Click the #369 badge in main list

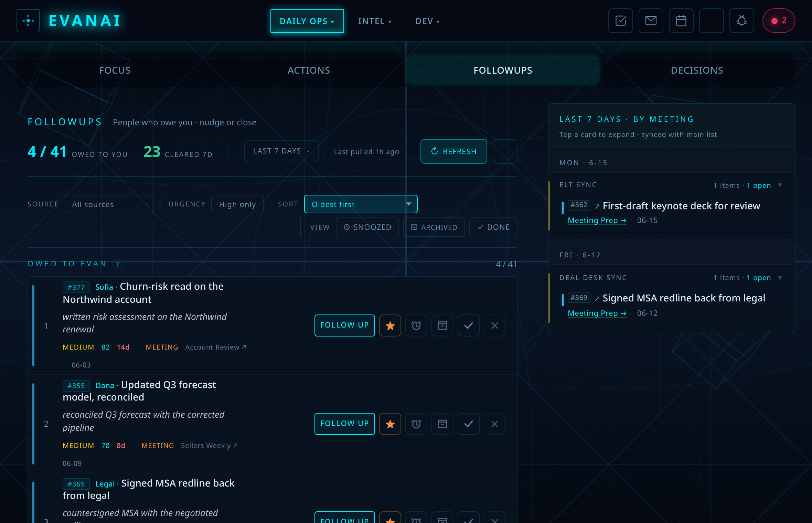pyautogui.click(x=76, y=484)
